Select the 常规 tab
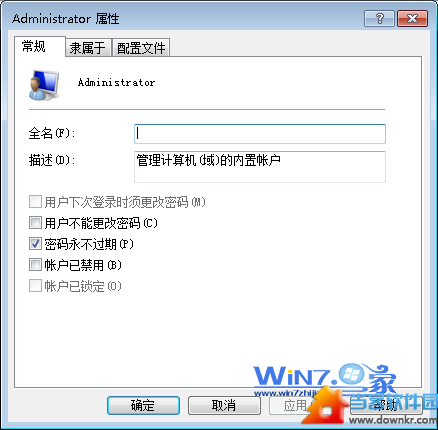The height and width of the screenshot is (430, 438). point(34,46)
